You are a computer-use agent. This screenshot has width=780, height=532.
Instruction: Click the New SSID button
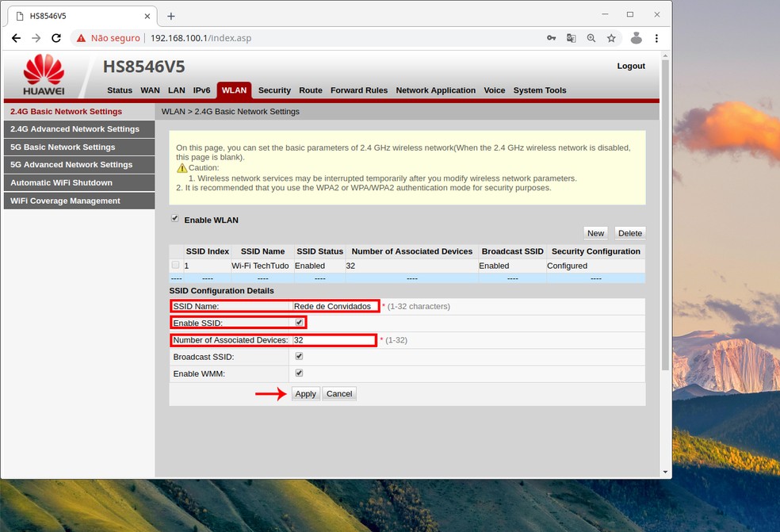pos(595,233)
